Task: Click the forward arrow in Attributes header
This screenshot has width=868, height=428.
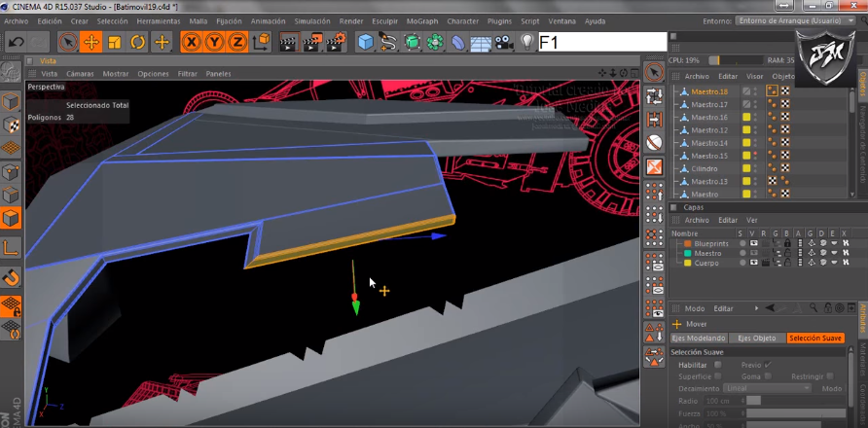Action: click(756, 307)
